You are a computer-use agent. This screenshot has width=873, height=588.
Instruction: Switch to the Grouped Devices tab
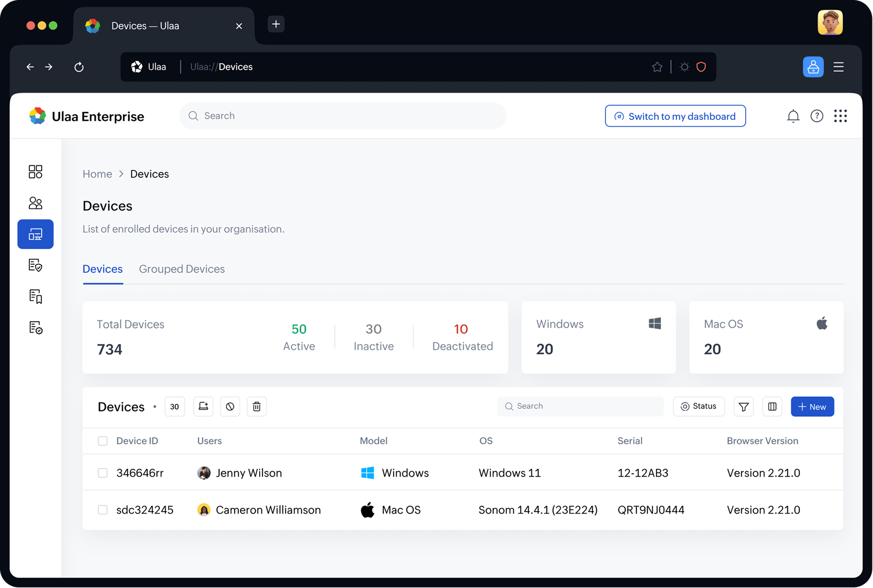click(x=182, y=269)
